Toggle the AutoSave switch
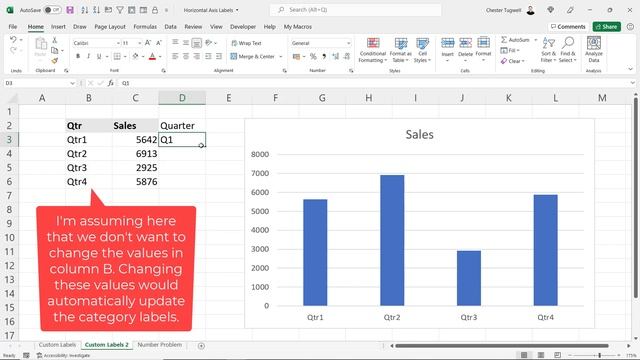This screenshot has width=640, height=360. (52, 10)
